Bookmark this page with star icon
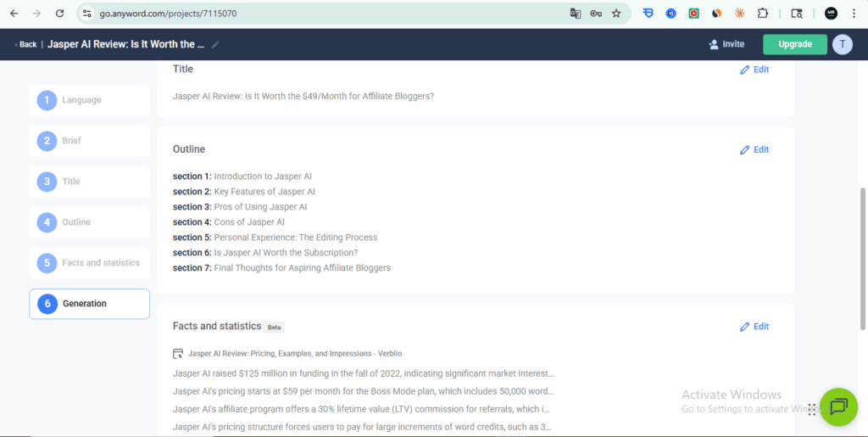The image size is (868, 437). (x=616, y=14)
